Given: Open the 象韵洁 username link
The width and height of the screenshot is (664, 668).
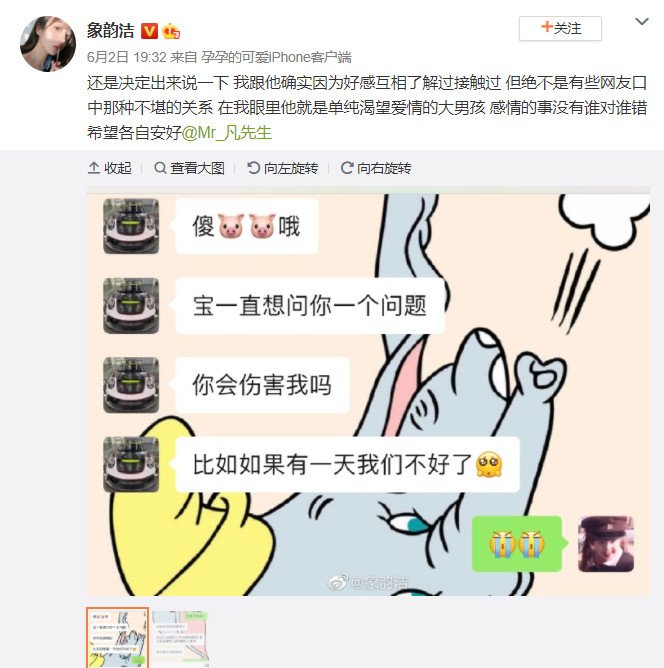Looking at the screenshot, I should click(x=110, y=31).
